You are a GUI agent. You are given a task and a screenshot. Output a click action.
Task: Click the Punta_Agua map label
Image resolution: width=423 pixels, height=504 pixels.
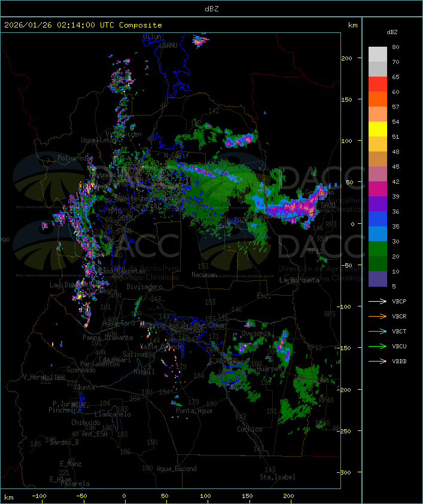(194, 411)
